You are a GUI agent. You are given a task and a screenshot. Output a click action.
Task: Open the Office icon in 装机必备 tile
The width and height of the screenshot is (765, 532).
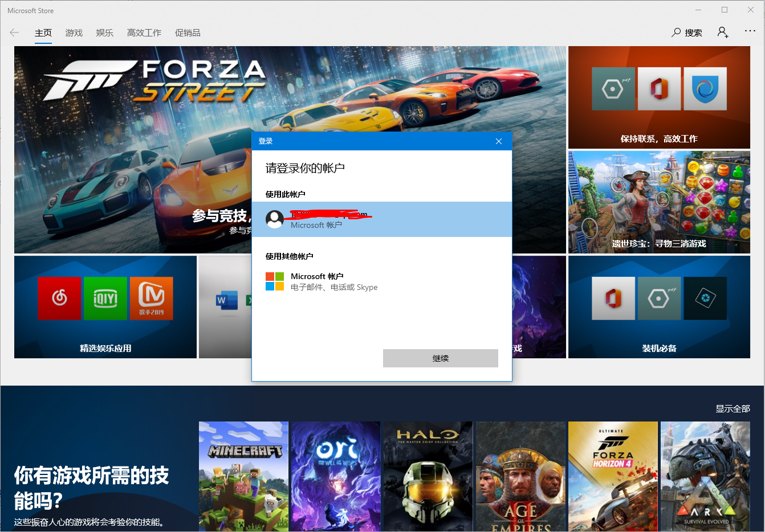coord(613,298)
